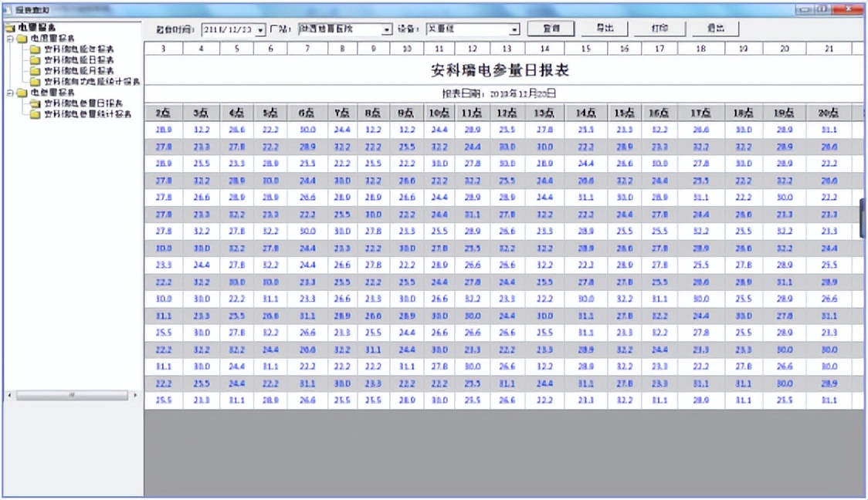
Task: Open the 安科瑞电能日报表 folder icon
Action: (34, 59)
